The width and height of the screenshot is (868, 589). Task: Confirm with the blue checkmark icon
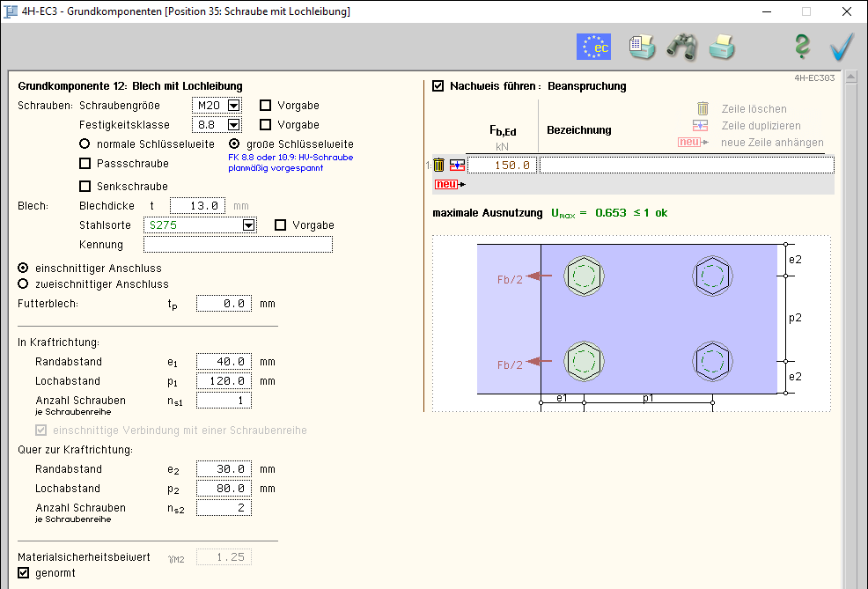(x=842, y=47)
